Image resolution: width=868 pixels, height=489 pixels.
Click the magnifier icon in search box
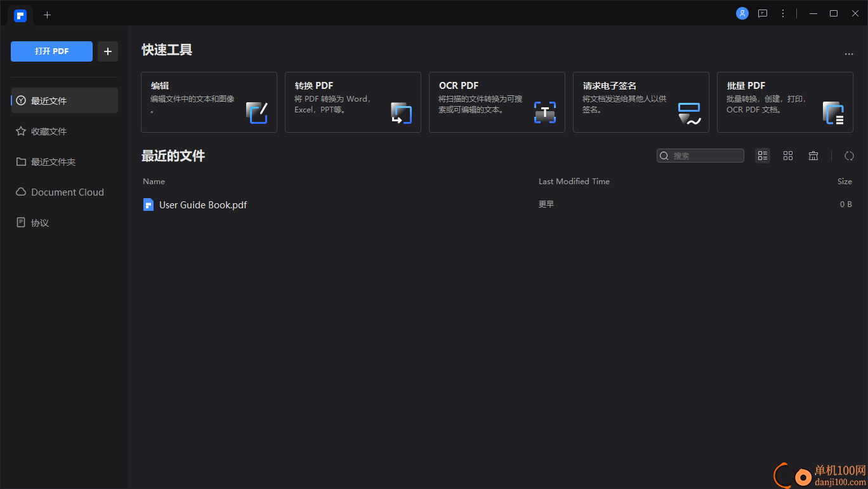click(664, 156)
